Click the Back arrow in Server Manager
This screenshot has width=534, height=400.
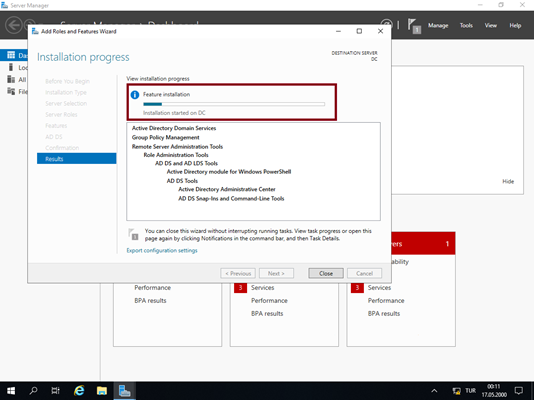[x=14, y=25]
